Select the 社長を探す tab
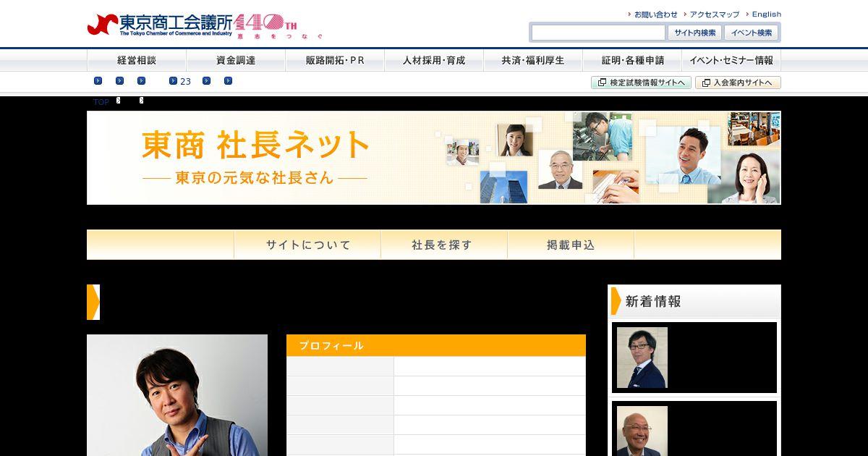This screenshot has height=456, width=868. pos(444,245)
